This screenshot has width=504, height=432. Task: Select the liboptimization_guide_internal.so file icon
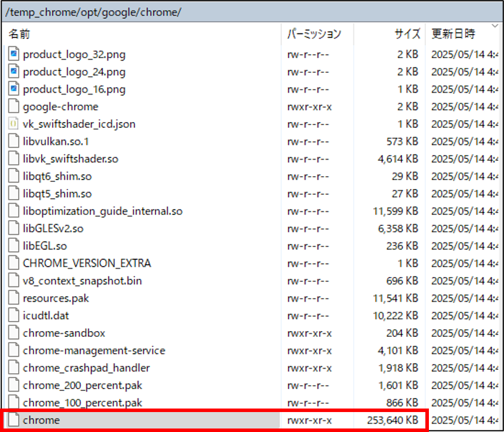(x=13, y=211)
